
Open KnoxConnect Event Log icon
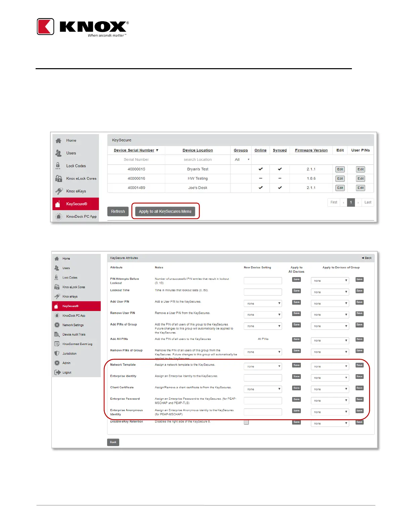[x=57, y=344]
